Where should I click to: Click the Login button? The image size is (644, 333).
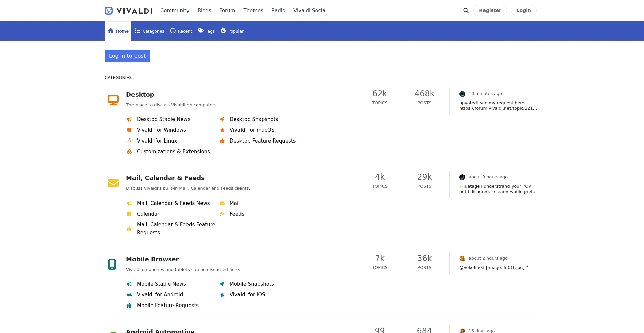point(524,10)
